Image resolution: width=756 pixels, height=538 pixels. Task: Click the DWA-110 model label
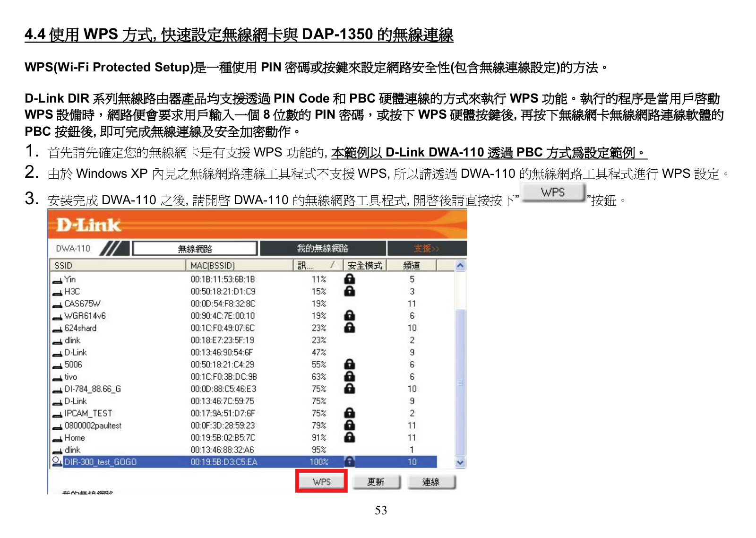(x=73, y=248)
